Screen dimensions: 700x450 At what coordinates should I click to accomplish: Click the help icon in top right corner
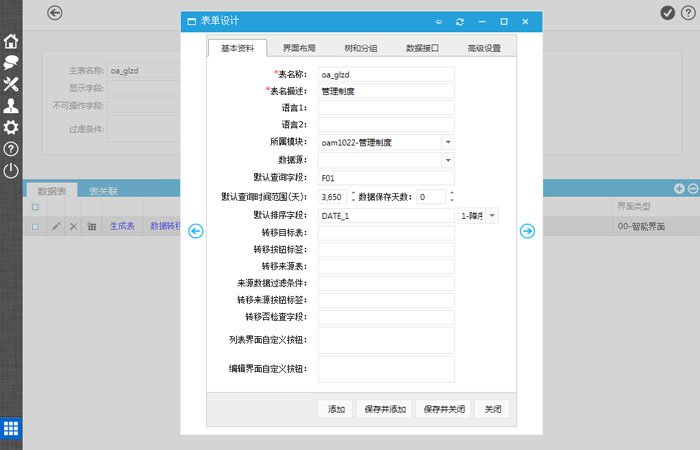[688, 12]
